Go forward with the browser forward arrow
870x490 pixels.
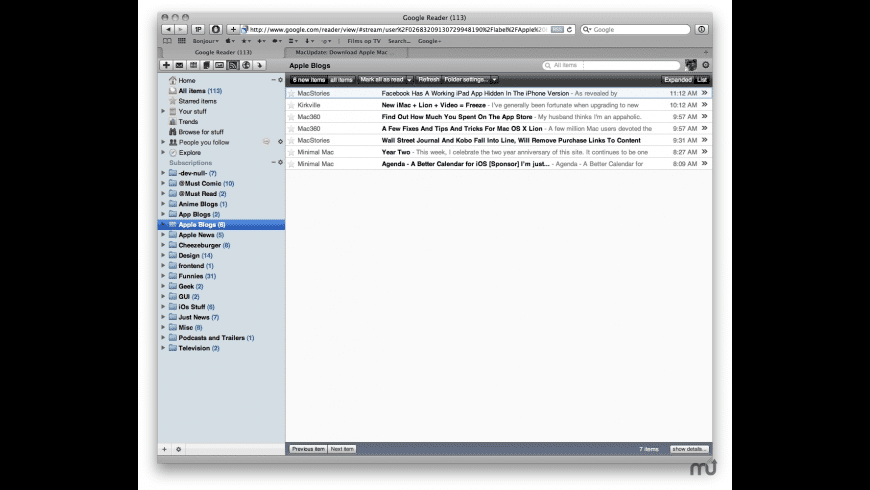coord(181,29)
